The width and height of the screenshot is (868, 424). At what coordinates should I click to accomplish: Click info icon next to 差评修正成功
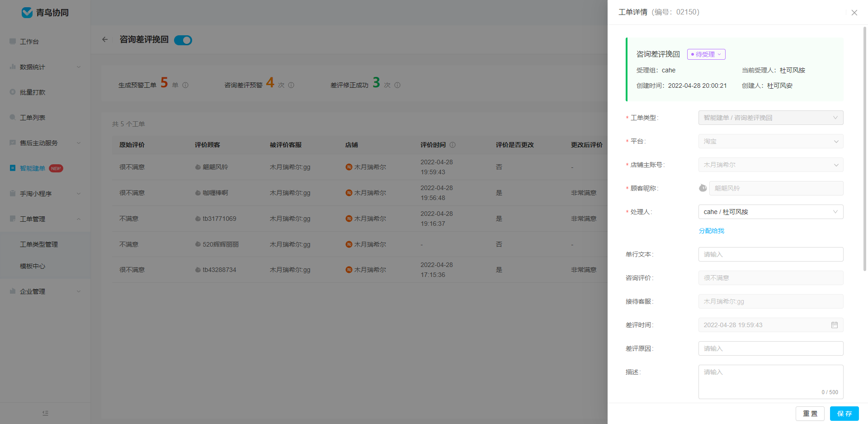click(397, 85)
